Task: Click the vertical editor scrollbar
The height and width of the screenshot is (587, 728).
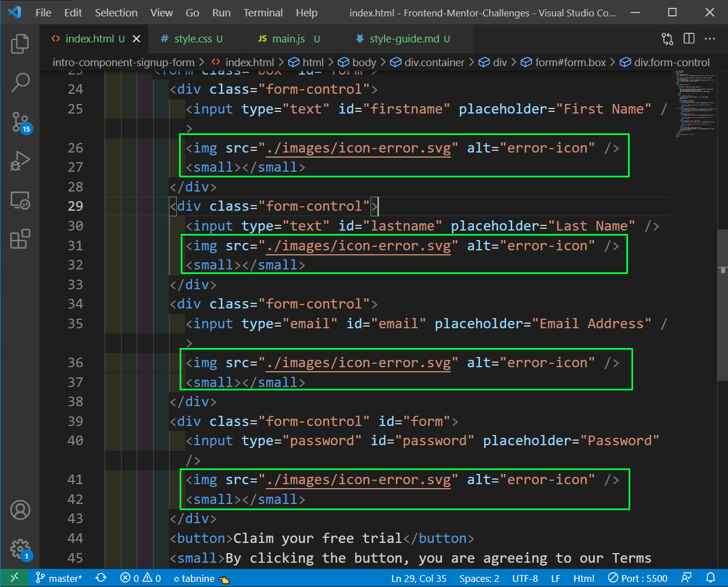Action: (x=722, y=305)
